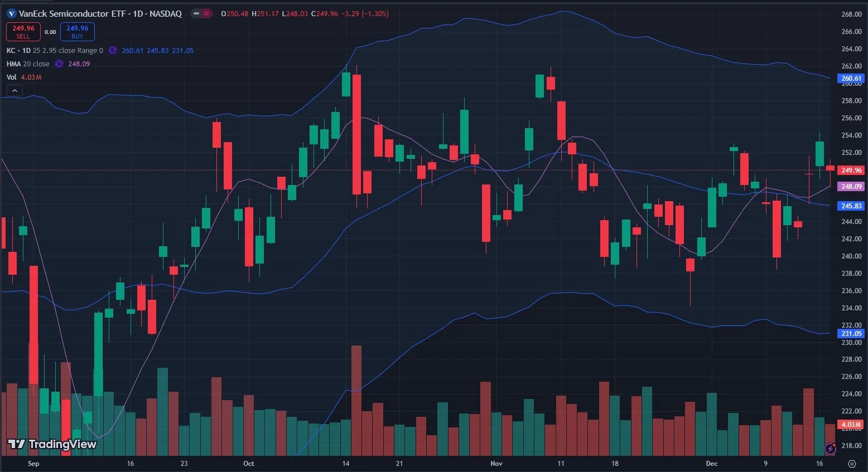The height and width of the screenshot is (472, 868).
Task: Toggle the market status pill beside NASDAQ
Action: (201, 13)
